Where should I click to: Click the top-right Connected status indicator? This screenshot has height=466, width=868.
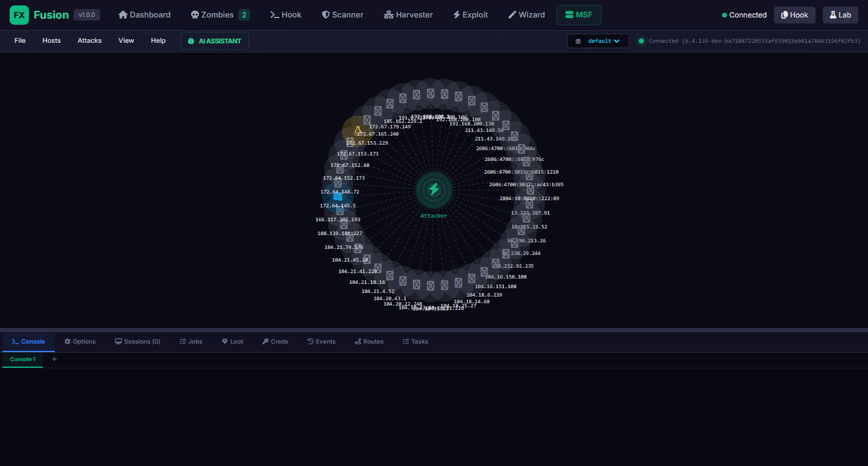tap(744, 15)
